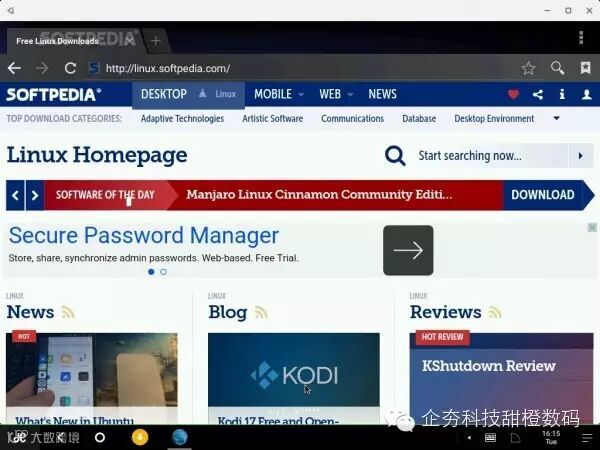The image size is (600, 450).
Task: Open the KShutdown Review card
Action: tap(501, 379)
